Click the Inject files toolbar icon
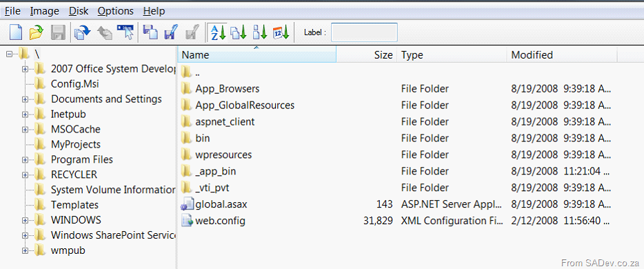This screenshot has width=644, height=269. [x=105, y=32]
